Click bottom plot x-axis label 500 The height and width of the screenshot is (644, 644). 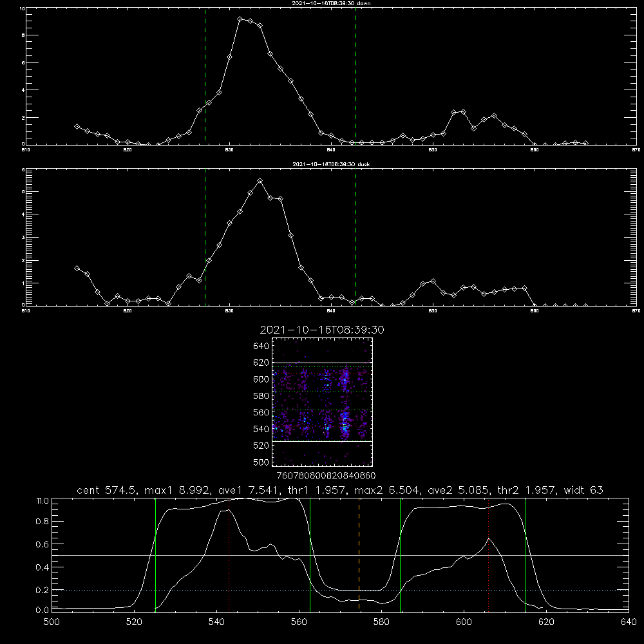(52, 622)
